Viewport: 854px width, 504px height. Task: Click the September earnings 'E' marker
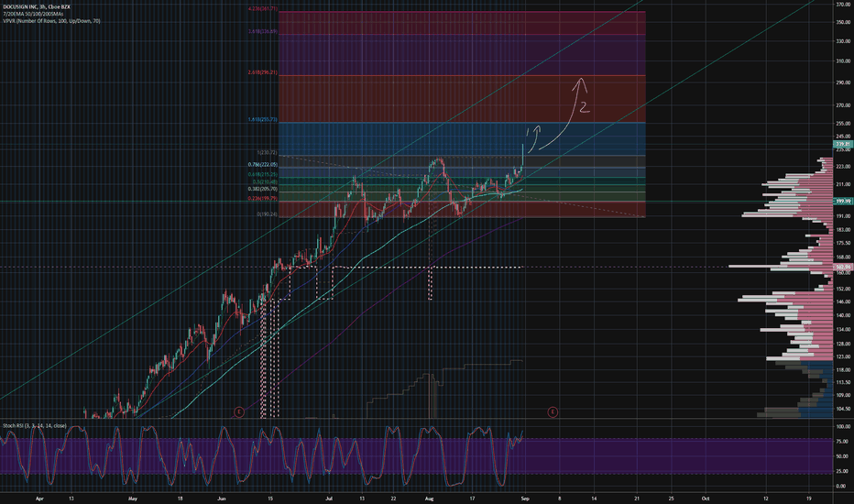click(x=553, y=412)
